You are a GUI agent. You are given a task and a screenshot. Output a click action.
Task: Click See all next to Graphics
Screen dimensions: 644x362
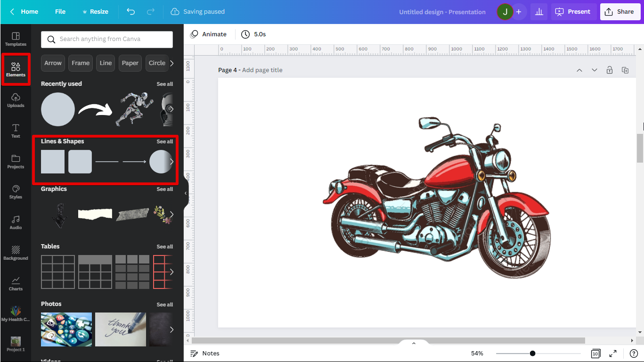click(x=164, y=189)
